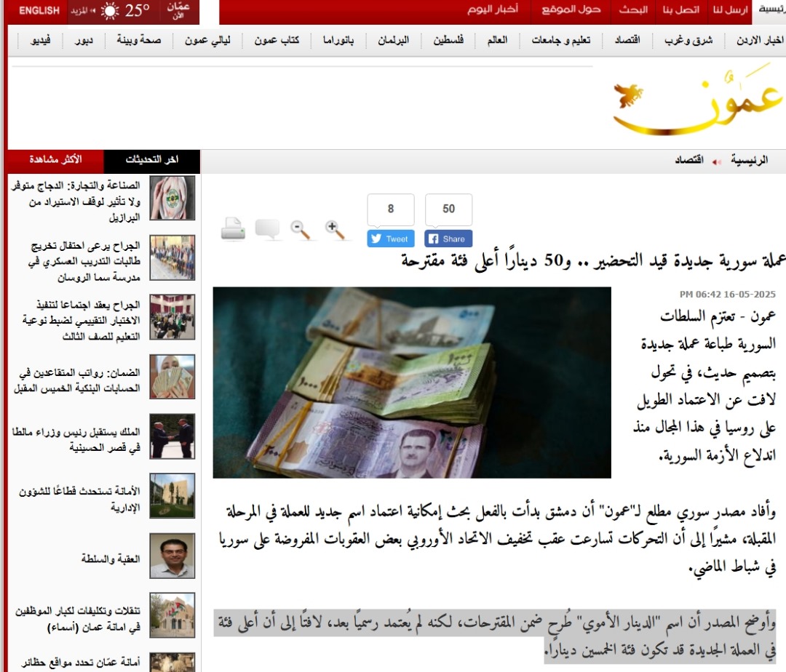Open the اقتصاد navigation menu item
The image size is (786, 672).
[x=627, y=41]
